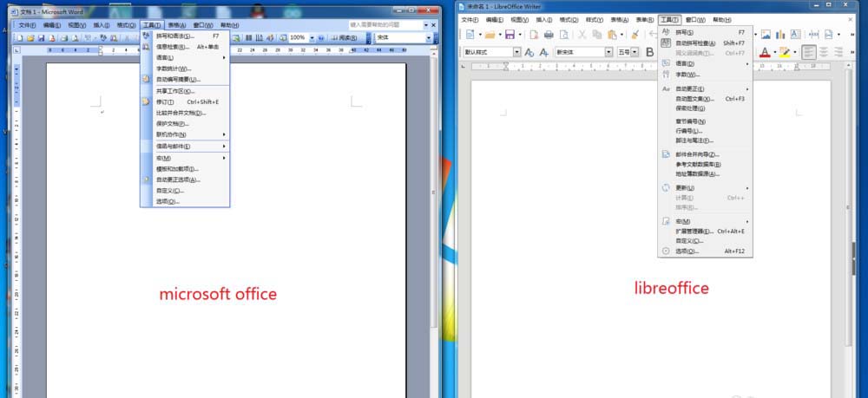Select 拼写 in LibreOffice Tools menu
The height and width of the screenshot is (398, 868).
[705, 33]
